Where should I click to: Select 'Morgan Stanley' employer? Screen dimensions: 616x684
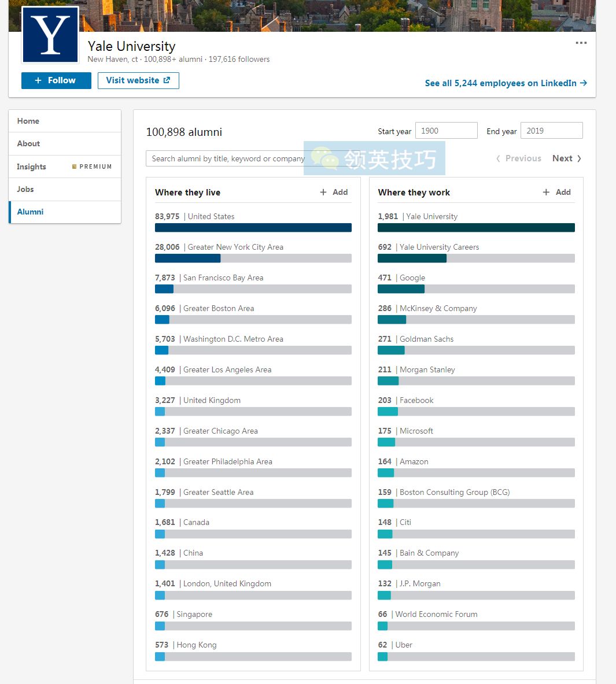coord(476,375)
